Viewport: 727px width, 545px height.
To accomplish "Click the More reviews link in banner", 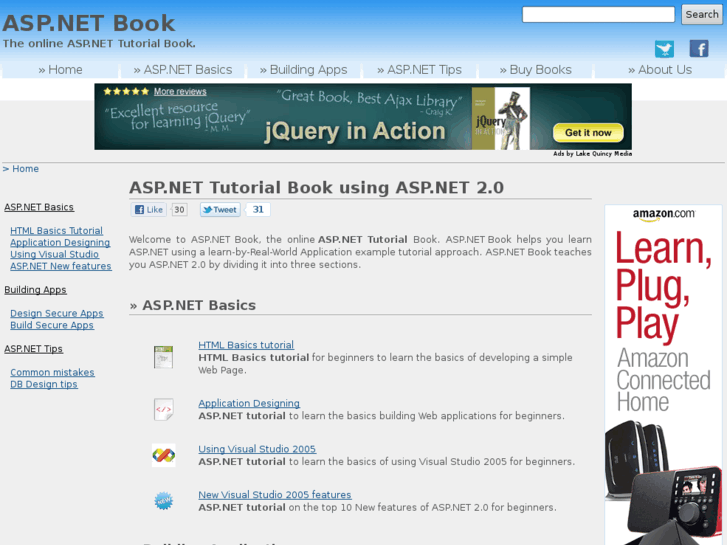I will pyautogui.click(x=180, y=91).
